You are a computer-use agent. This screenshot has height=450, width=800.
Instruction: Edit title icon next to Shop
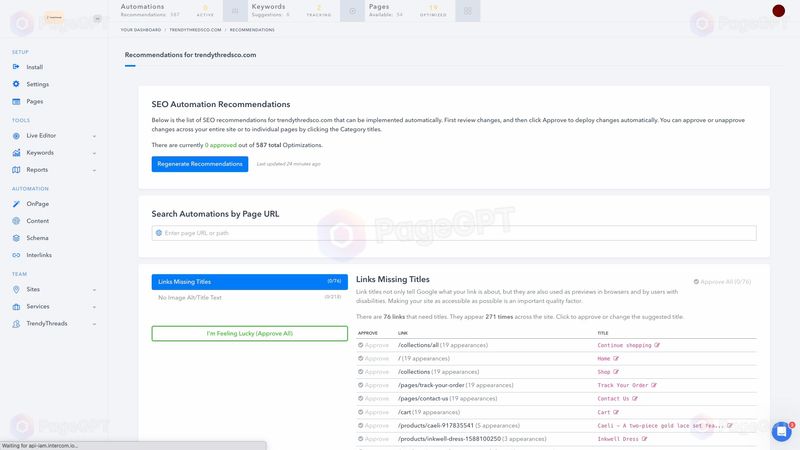click(616, 371)
